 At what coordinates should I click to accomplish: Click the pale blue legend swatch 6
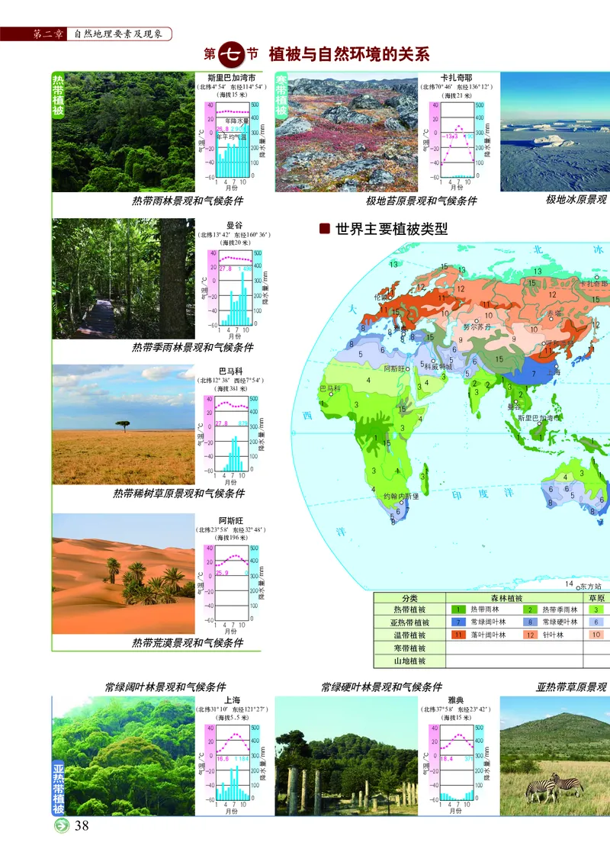596,622
